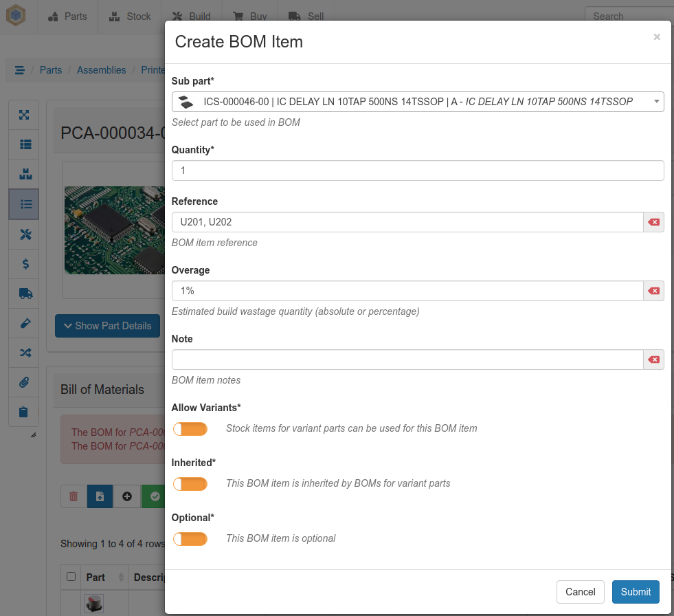Click the red trash delete icon

pyautogui.click(x=74, y=496)
